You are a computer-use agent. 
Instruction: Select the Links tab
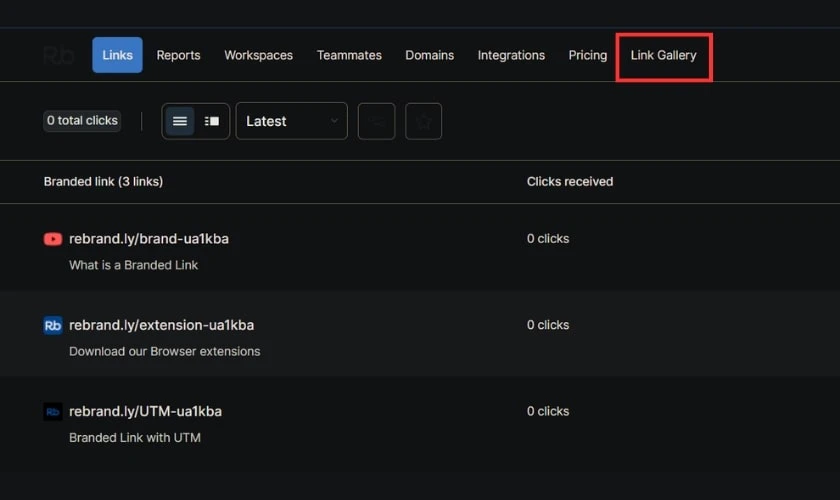pyautogui.click(x=117, y=55)
